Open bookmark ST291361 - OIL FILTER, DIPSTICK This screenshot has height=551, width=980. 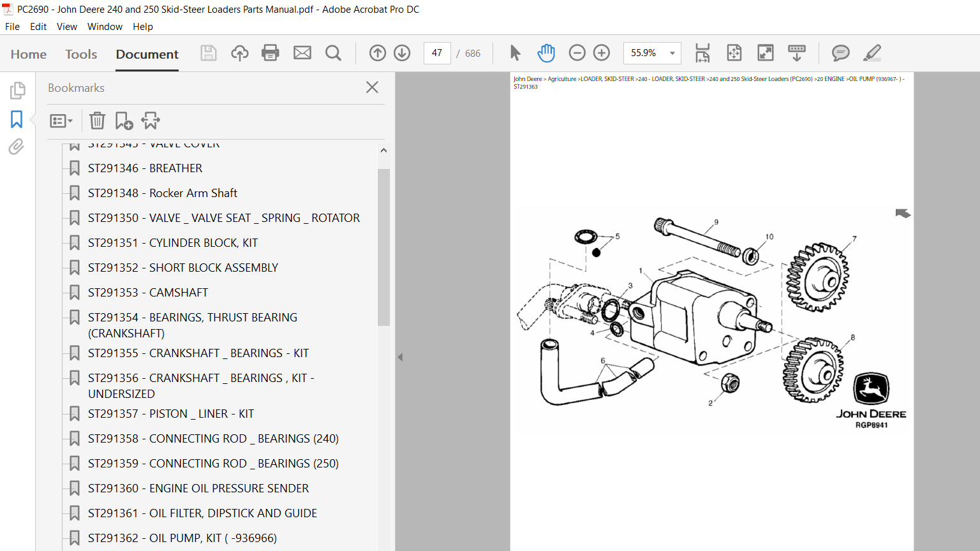point(202,513)
